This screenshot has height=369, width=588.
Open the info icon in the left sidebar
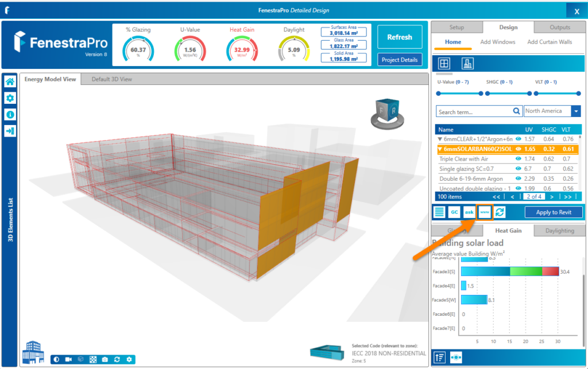(10, 115)
